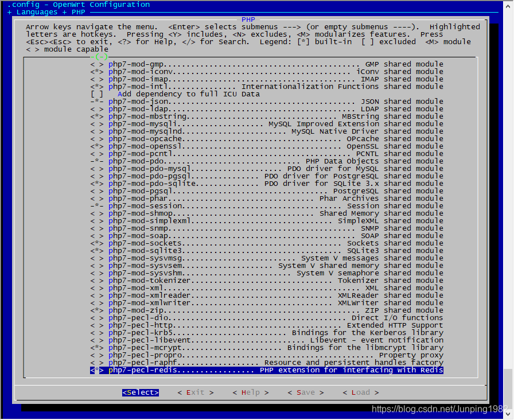Toggle the php7-mod-iconv selection marker
This screenshot has width=514, height=420.
click(97, 72)
